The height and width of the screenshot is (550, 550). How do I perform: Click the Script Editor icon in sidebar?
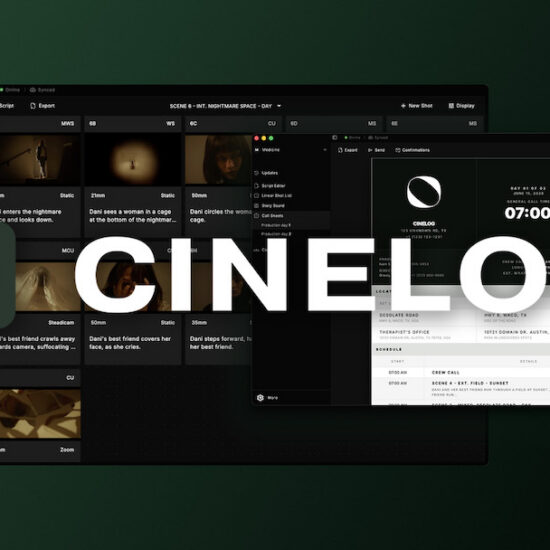click(256, 186)
